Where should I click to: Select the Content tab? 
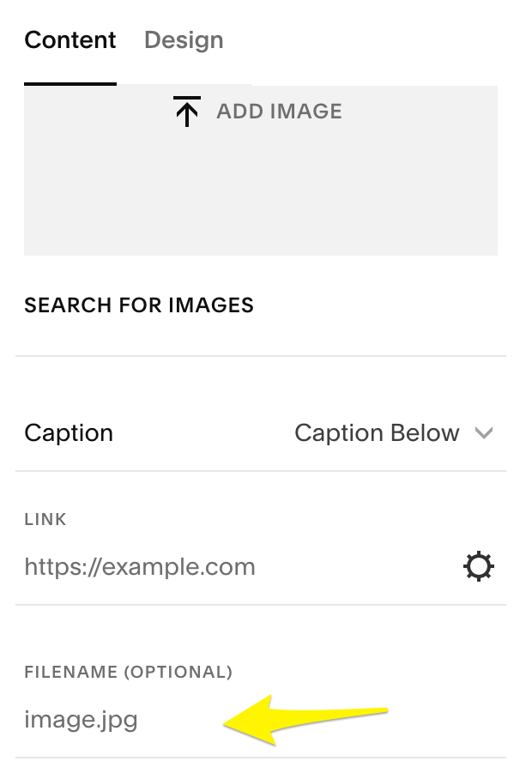(70, 39)
